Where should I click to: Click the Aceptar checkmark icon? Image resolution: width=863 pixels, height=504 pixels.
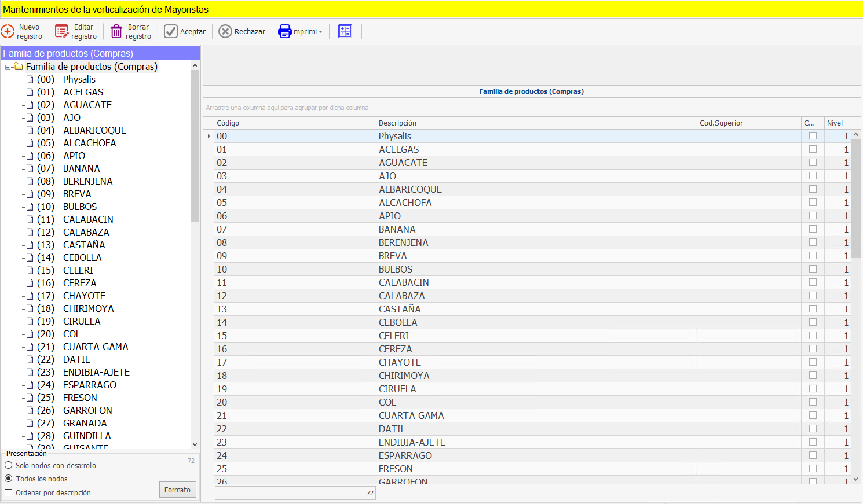171,31
